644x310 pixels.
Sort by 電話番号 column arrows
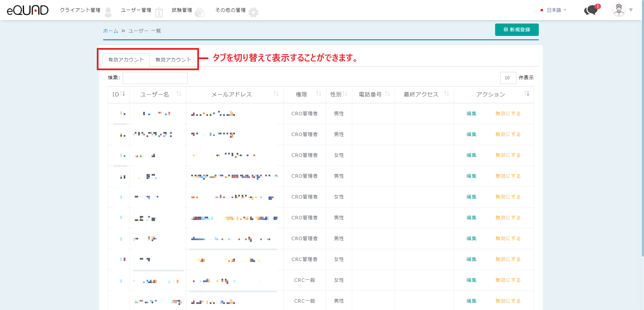click(388, 94)
